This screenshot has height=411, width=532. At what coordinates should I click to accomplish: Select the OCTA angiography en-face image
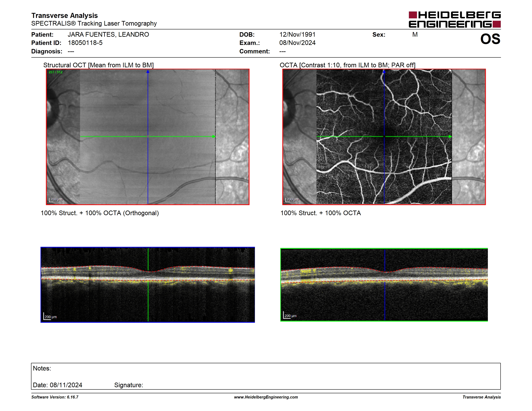point(384,137)
